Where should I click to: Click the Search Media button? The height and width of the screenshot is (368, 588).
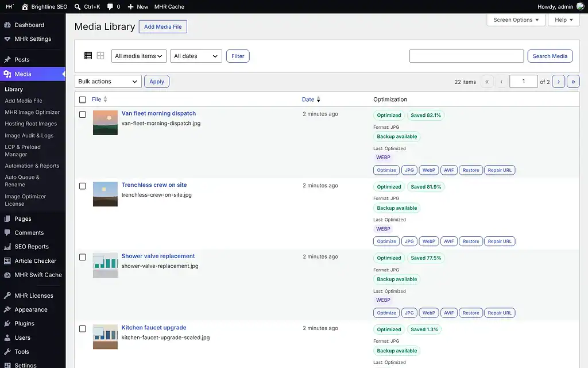pos(550,56)
